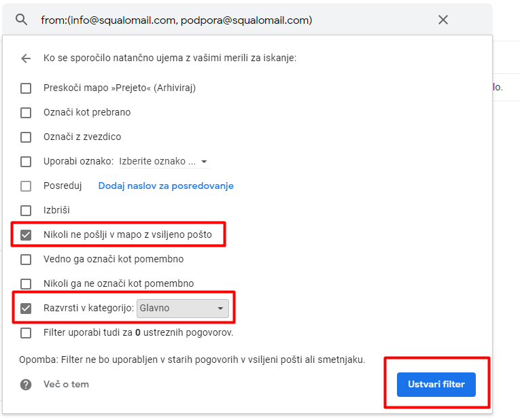
Task: Toggle 'Označi z zvezdico' checkbox
Action: click(26, 137)
